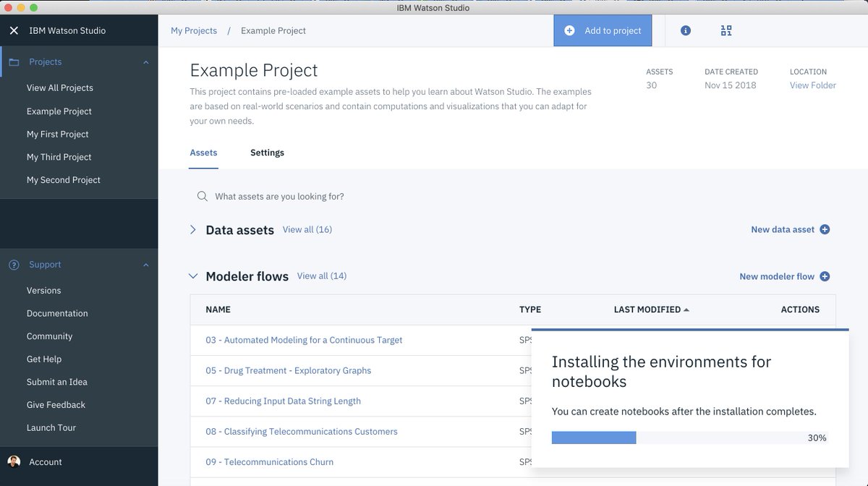Click the IBM Watson Studio sidebar title
The image size is (868, 486).
tap(67, 30)
